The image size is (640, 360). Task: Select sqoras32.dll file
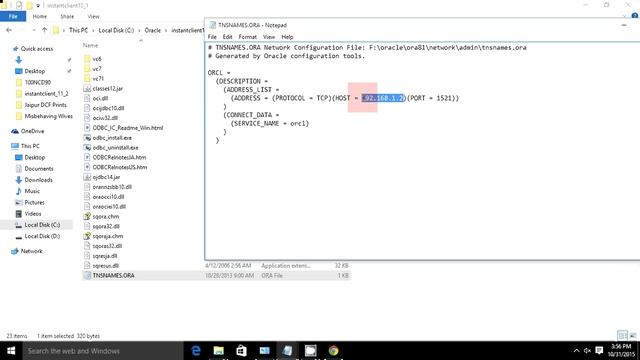pyautogui.click(x=107, y=246)
